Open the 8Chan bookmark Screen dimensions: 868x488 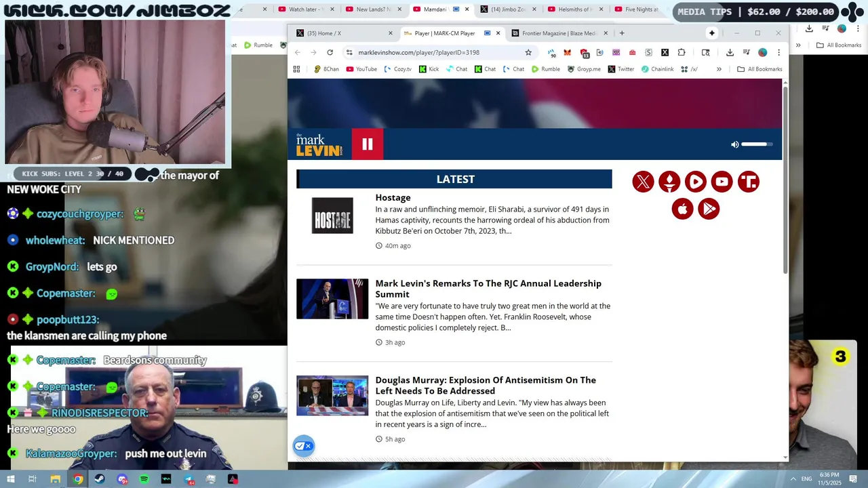(x=326, y=69)
